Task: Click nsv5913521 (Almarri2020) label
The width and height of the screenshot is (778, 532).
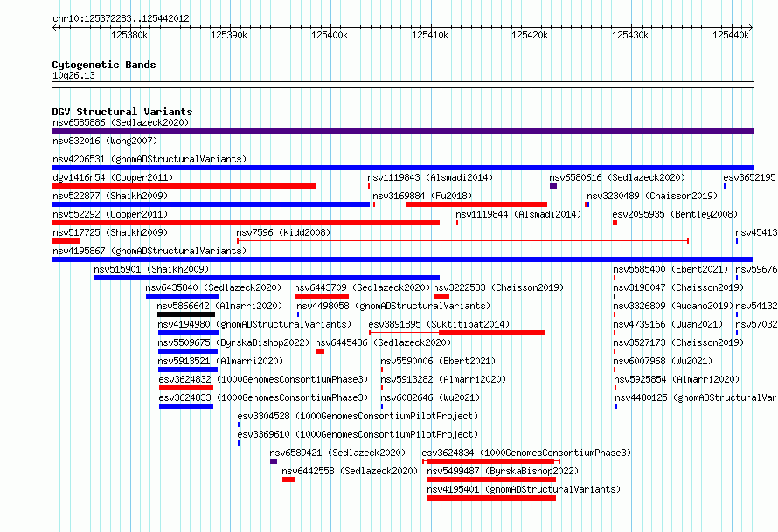Action: click(x=220, y=361)
